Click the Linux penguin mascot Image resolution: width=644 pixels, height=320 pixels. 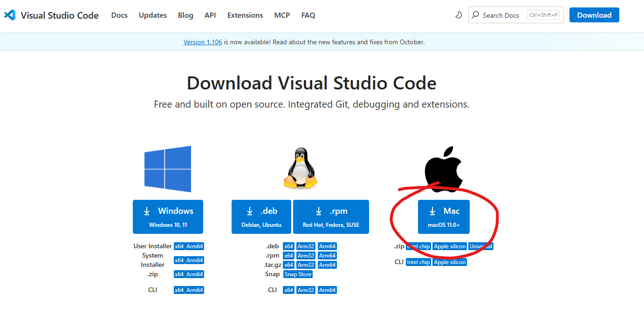point(301,169)
